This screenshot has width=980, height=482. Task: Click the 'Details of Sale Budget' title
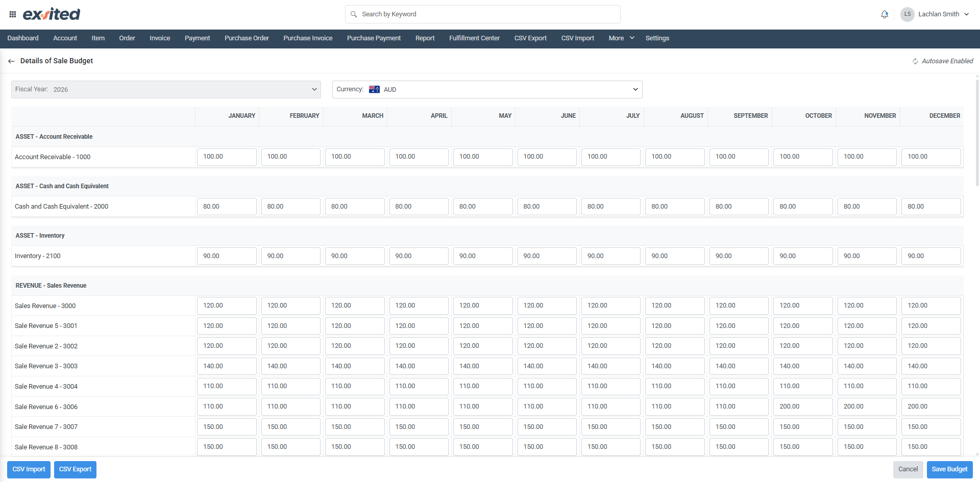tap(57, 61)
